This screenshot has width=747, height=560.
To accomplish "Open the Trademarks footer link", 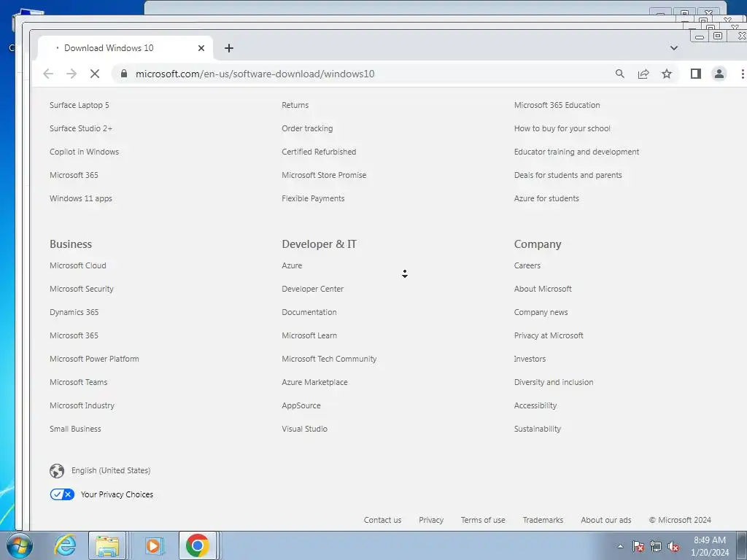I will 543,520.
